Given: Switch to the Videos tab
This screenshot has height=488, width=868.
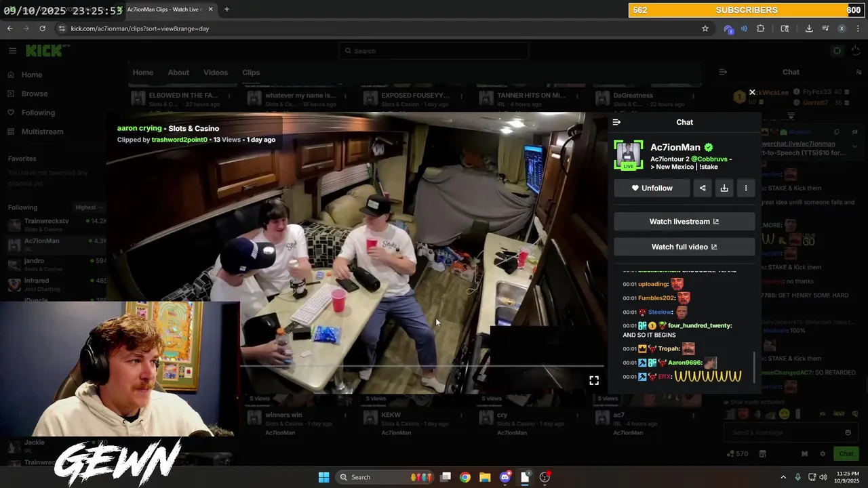Looking at the screenshot, I should [x=216, y=73].
